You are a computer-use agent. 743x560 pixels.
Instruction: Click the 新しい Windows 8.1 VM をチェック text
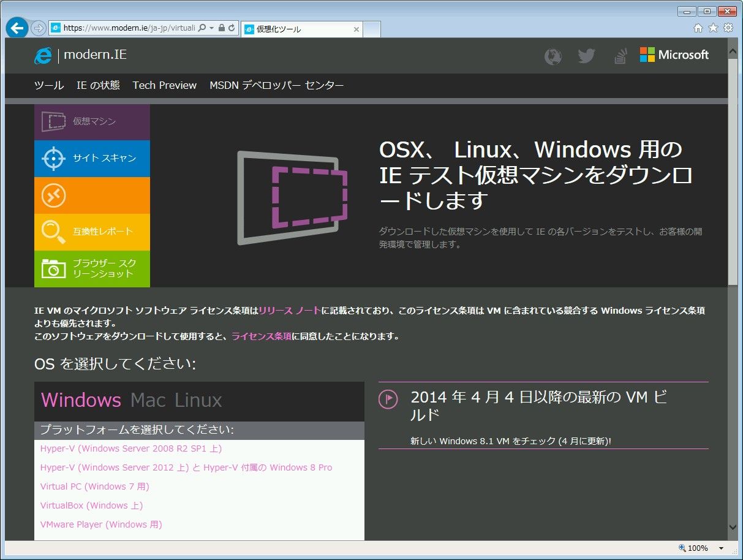[511, 441]
